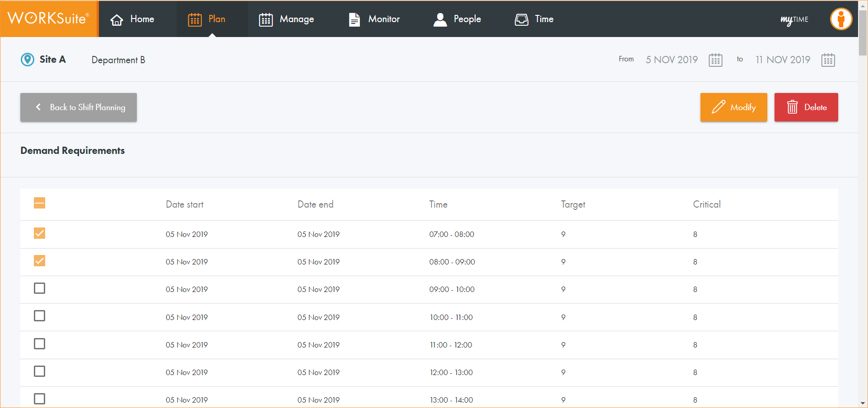This screenshot has width=868, height=408.
Task: Click the Site A location pin icon
Action: click(28, 60)
